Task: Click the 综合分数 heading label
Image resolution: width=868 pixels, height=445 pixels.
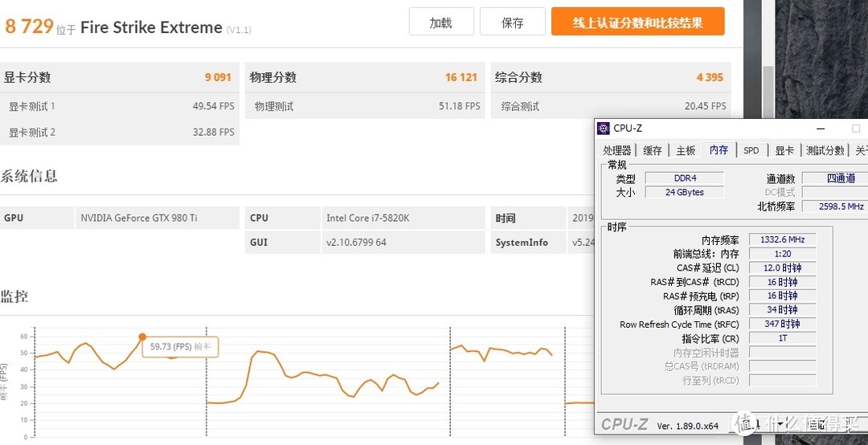Action: click(518, 77)
